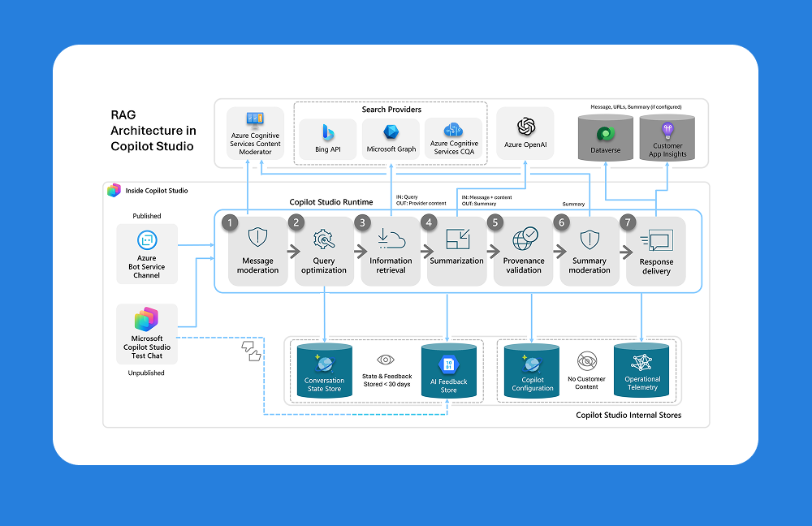Click the No Customer Content label
The height and width of the screenshot is (526, 812).
(x=586, y=383)
